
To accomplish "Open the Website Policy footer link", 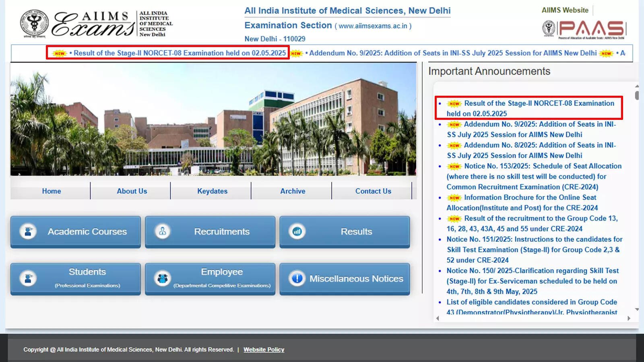I will [264, 350].
